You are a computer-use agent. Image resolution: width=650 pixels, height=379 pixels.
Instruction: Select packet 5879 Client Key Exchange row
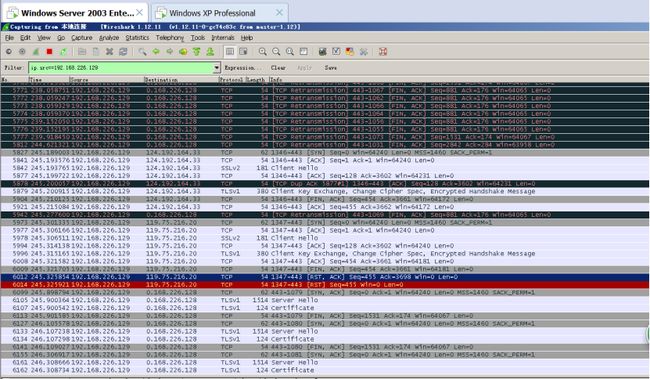tap(325, 191)
